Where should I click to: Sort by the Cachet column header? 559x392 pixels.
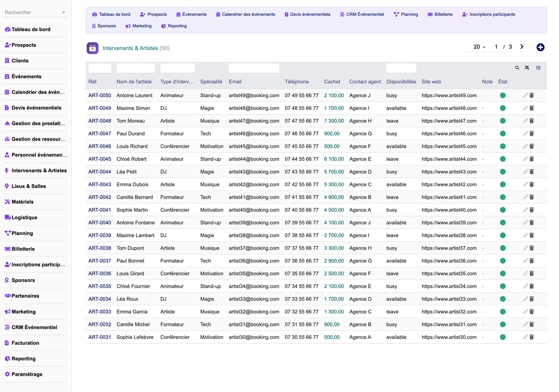coord(332,81)
